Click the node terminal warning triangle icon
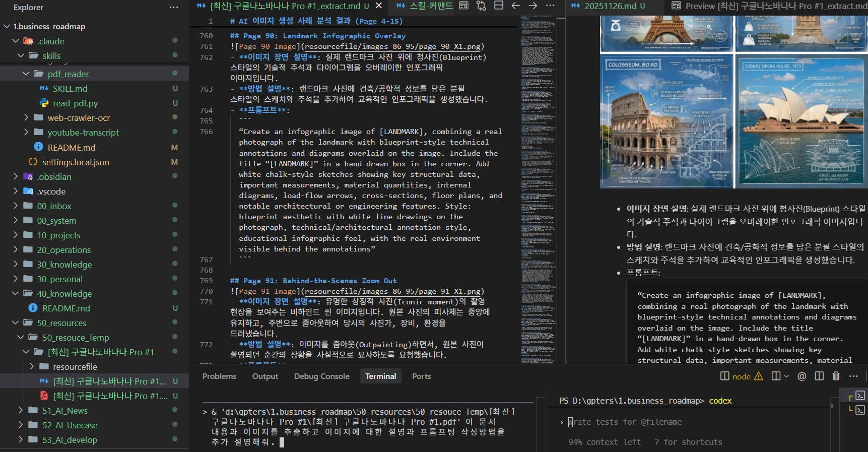This screenshot has width=868, height=452. (x=758, y=376)
